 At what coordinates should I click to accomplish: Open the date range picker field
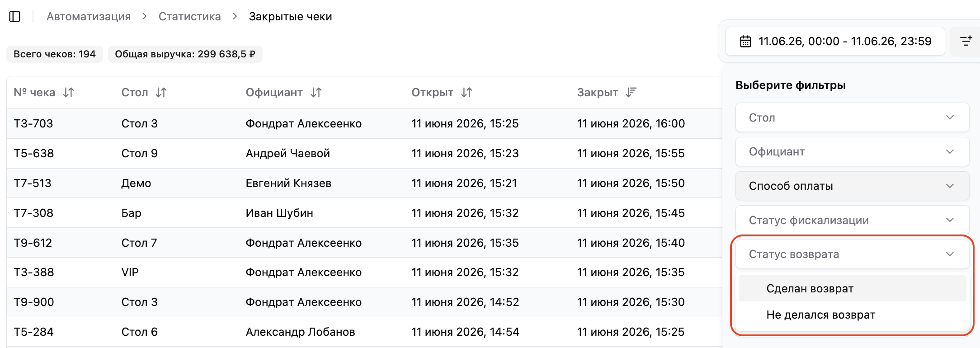(835, 41)
